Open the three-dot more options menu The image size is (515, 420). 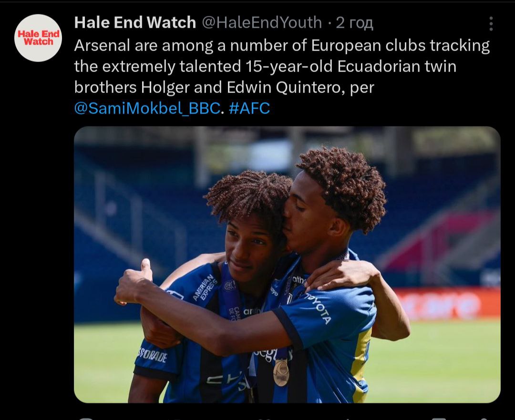coord(491,24)
